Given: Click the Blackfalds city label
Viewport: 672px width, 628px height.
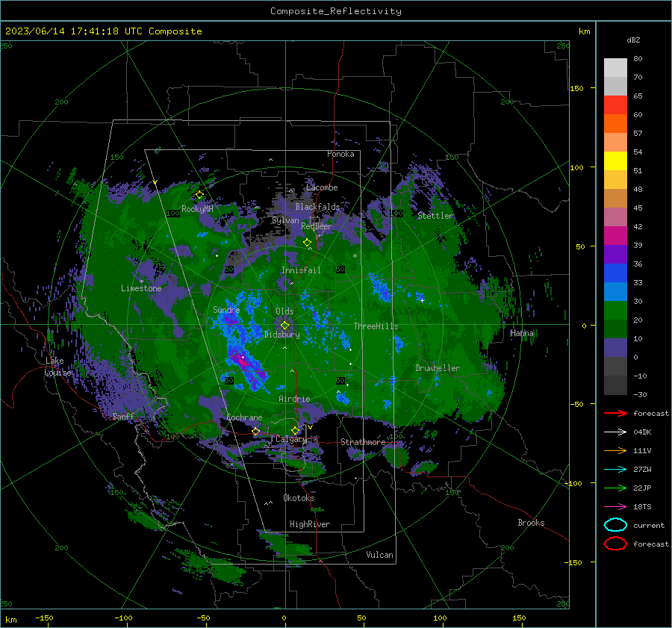Looking at the screenshot, I should point(317,207).
